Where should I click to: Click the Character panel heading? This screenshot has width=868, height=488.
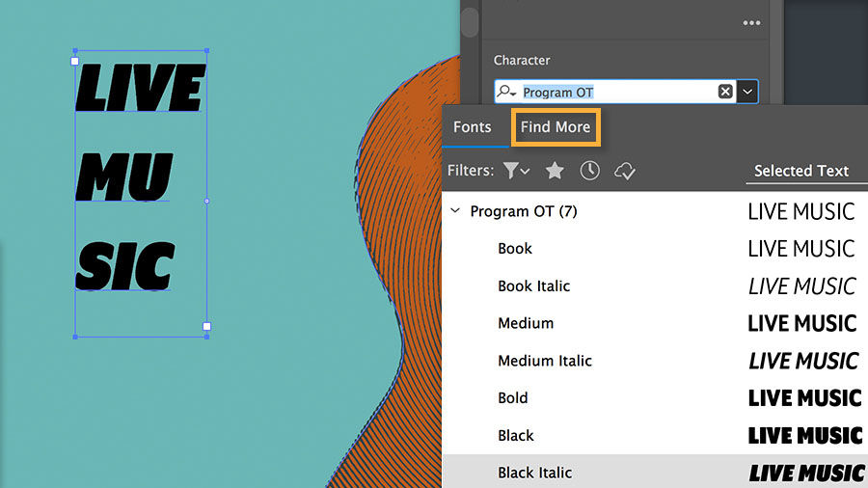click(x=522, y=61)
